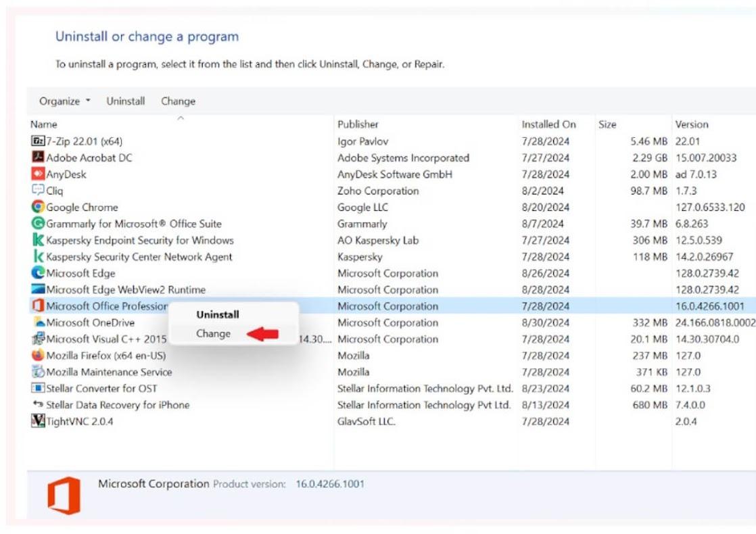Viewport: 756px width, 534px height.
Task: Select Kaspersky Security Center Network Agent name
Action: (139, 256)
